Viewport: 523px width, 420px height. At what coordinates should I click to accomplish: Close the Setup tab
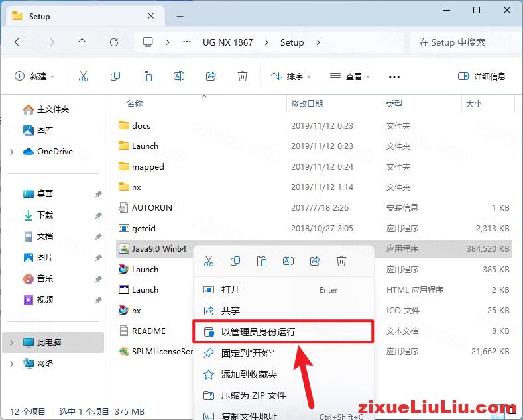[150, 16]
